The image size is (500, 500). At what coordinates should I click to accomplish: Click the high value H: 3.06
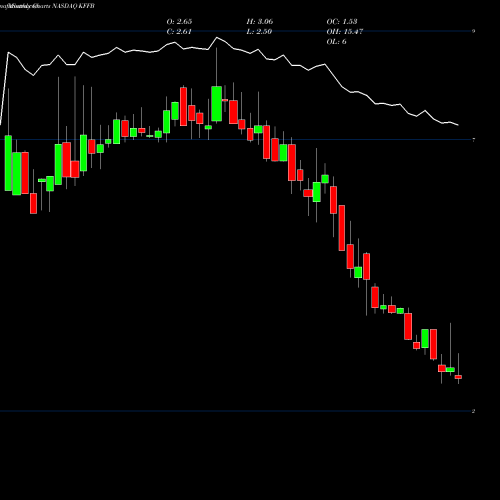(x=260, y=22)
